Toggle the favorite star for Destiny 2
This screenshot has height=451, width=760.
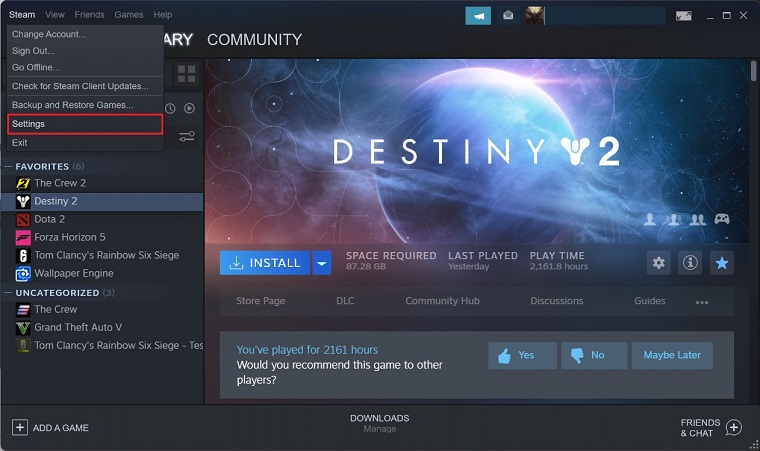pos(722,263)
